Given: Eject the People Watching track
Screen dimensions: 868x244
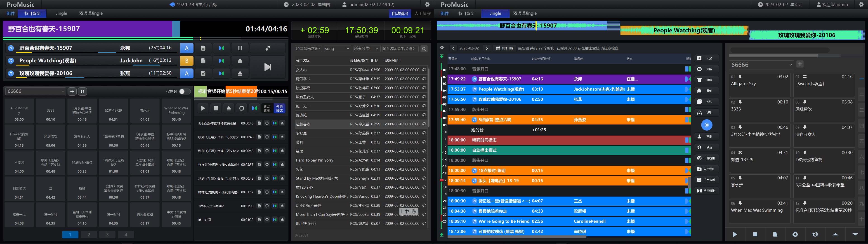Looking at the screenshot, I should [x=240, y=61].
